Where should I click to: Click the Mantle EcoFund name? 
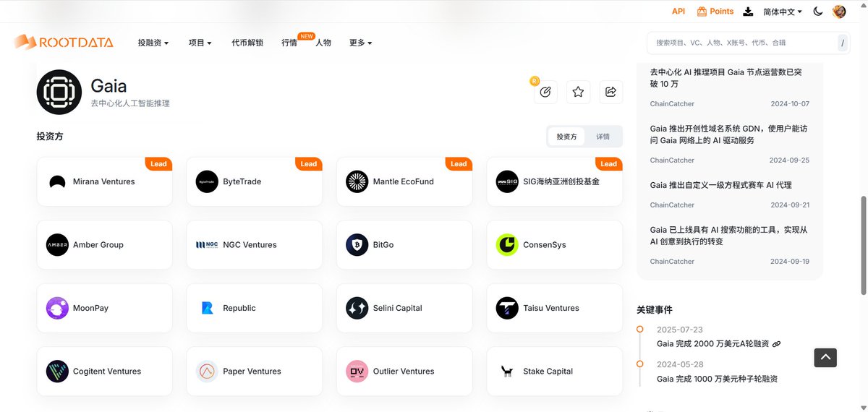click(x=404, y=182)
